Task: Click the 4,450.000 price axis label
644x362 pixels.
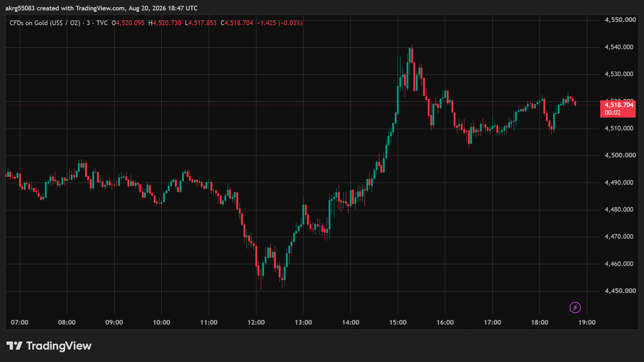Action: point(620,291)
